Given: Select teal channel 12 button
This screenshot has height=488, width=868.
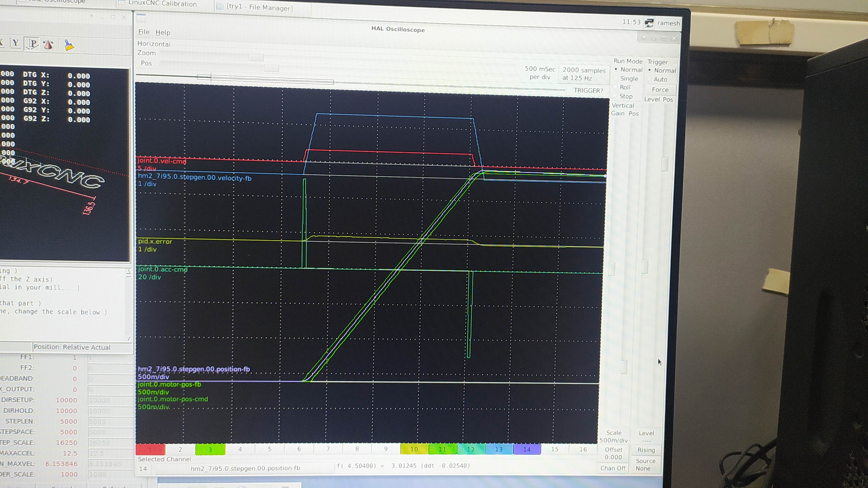Looking at the screenshot, I should [471, 449].
